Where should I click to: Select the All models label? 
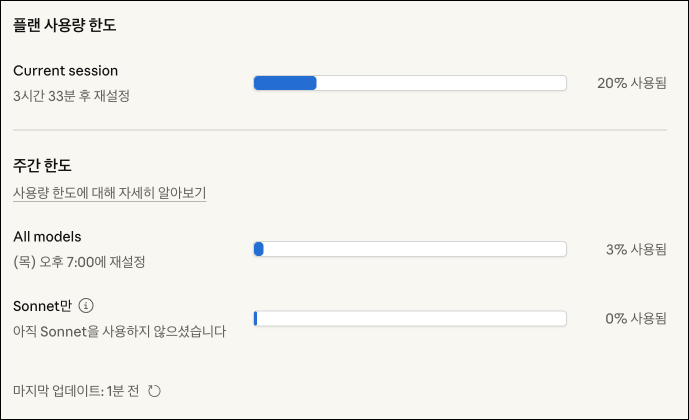point(47,237)
